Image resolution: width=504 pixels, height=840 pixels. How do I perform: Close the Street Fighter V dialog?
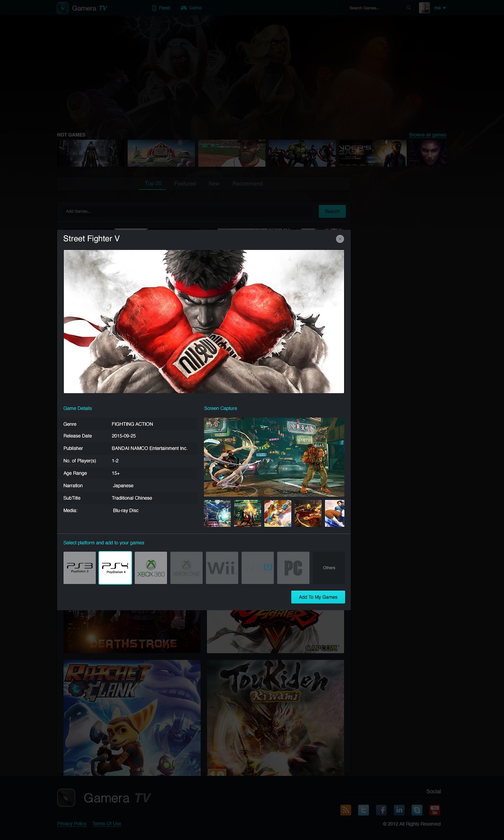[x=340, y=239]
